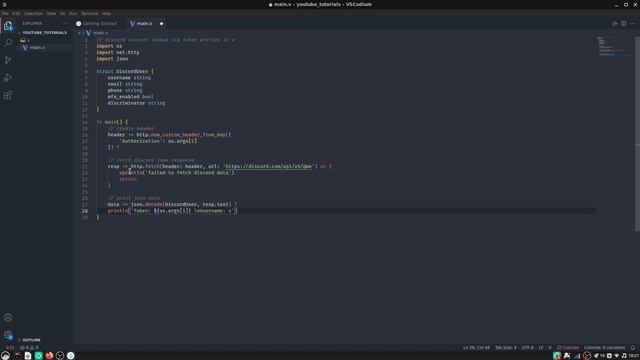Open the white round taskbar app icon

coord(70,356)
